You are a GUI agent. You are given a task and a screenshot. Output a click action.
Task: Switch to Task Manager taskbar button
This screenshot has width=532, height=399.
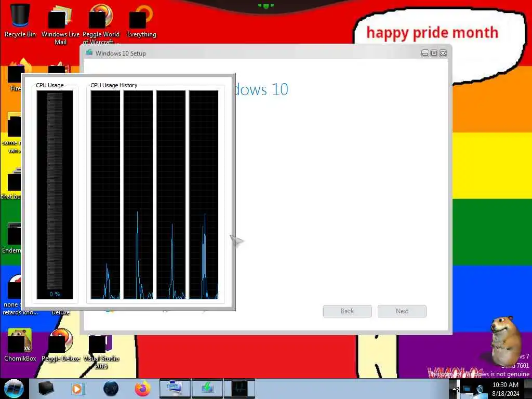pyautogui.click(x=240, y=389)
